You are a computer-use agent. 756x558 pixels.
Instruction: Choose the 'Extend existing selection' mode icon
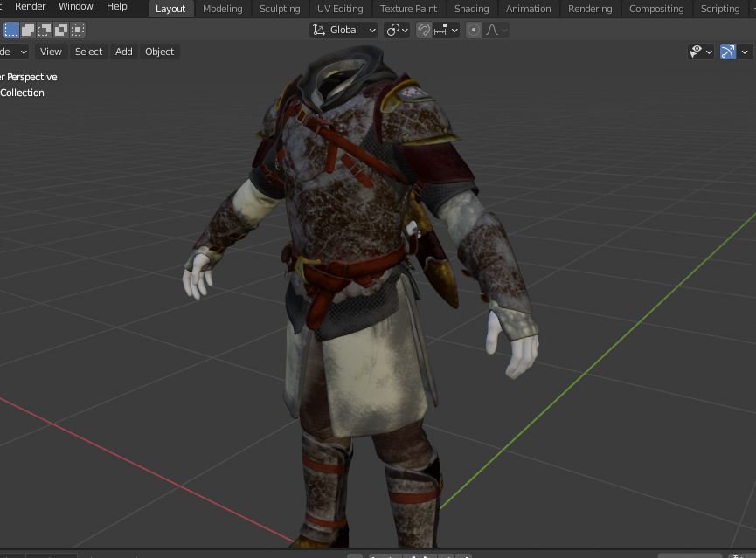[x=28, y=30]
